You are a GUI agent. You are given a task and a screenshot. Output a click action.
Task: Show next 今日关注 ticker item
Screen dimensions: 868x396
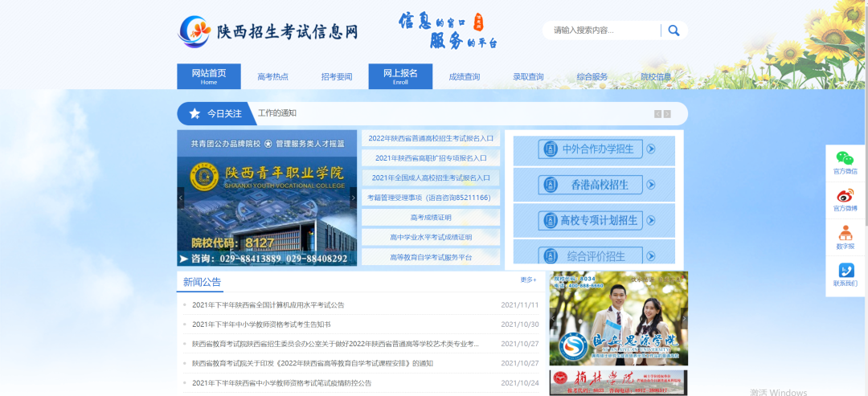pos(667,114)
